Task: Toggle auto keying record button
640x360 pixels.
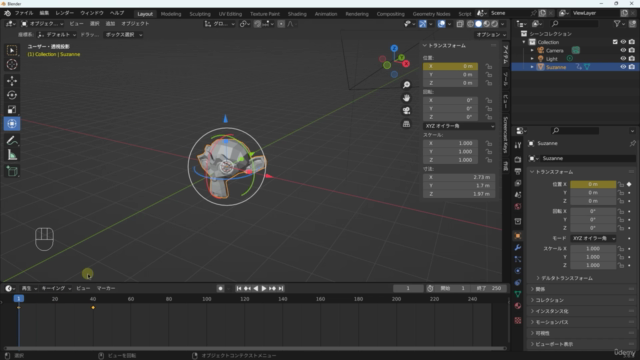Action: pyautogui.click(x=220, y=289)
